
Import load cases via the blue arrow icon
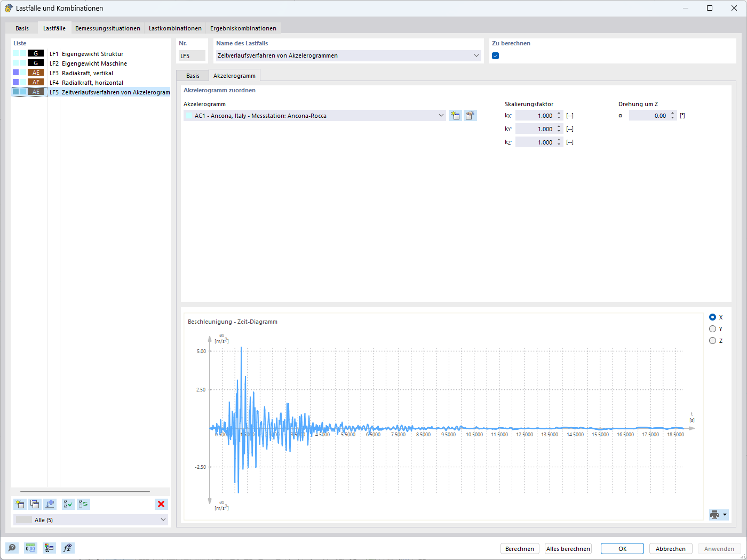[50, 504]
